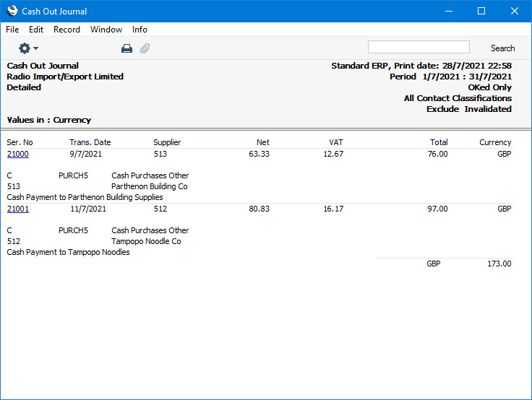The width and height of the screenshot is (532, 400).
Task: Click date 11/7/2021
Action: (x=88, y=209)
